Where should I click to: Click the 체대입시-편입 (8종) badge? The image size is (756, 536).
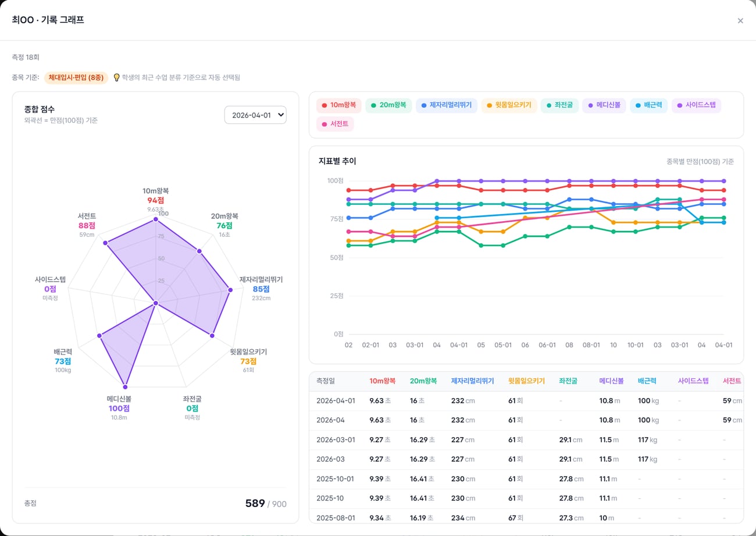[76, 77]
